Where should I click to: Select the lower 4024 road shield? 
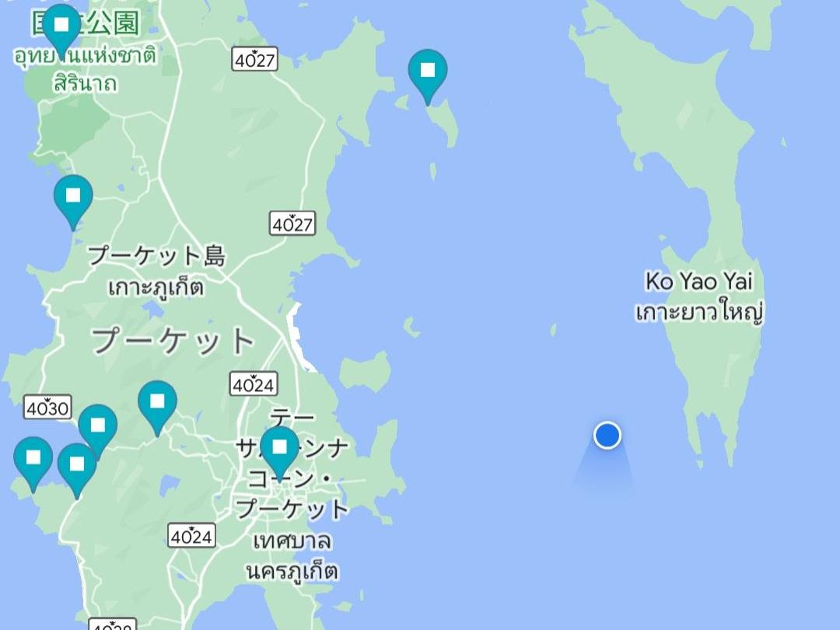[192, 535]
